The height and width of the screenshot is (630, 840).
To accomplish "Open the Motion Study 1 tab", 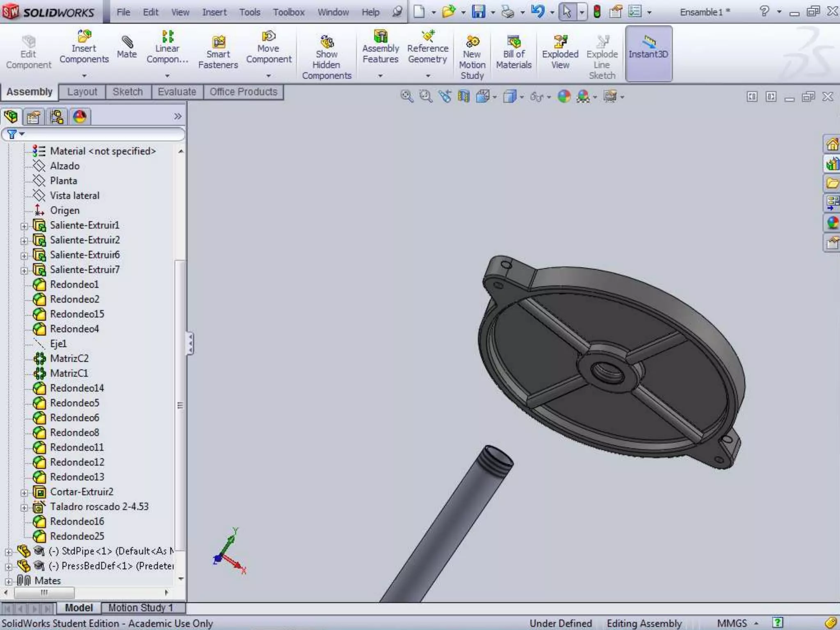I will (141, 607).
